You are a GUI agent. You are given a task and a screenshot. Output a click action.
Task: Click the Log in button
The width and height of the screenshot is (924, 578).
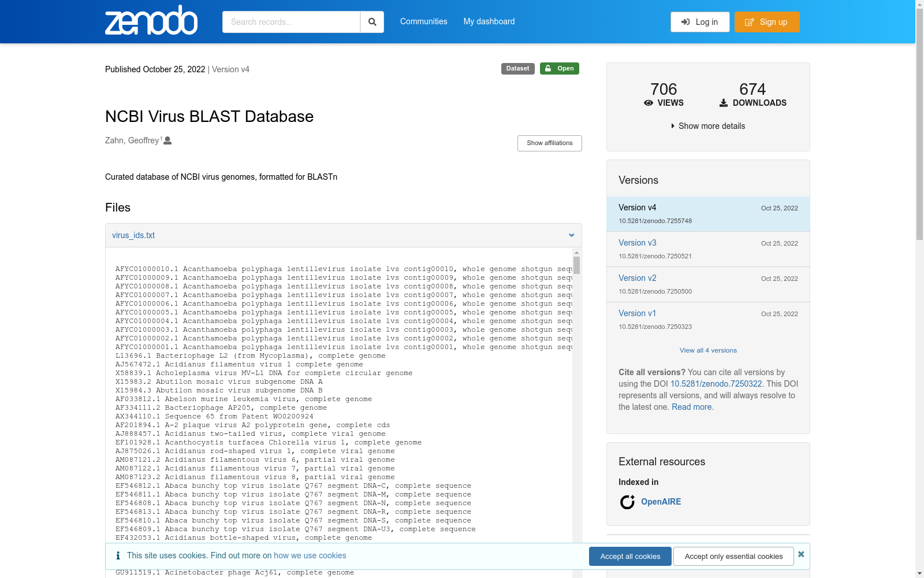click(x=700, y=22)
